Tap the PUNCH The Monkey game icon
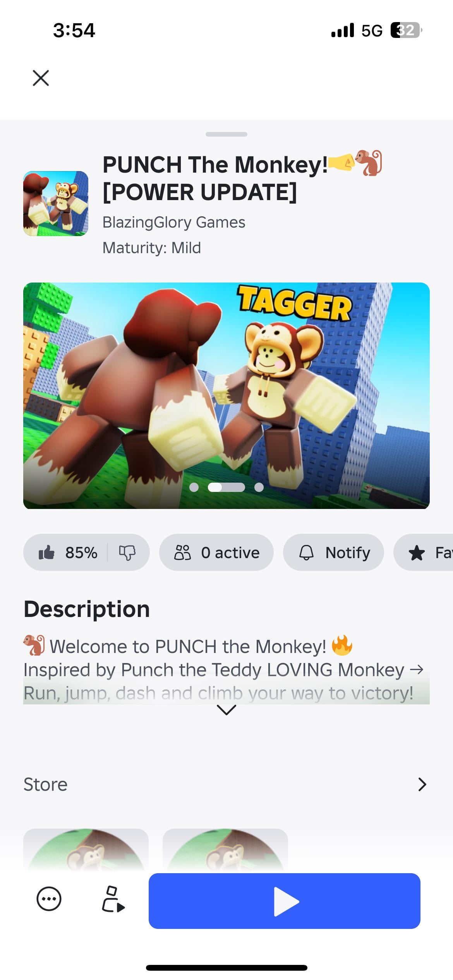This screenshot has height=980, width=453. point(56,204)
